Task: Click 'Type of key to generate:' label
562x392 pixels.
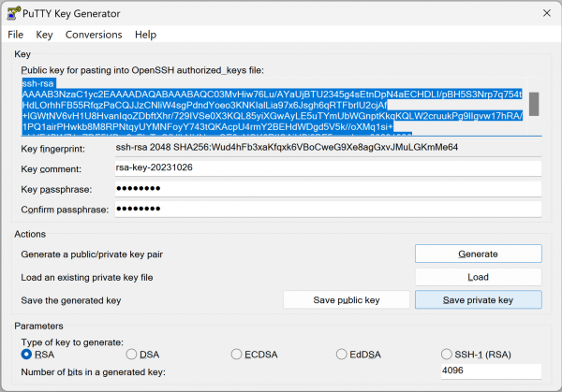Action: click(x=72, y=342)
